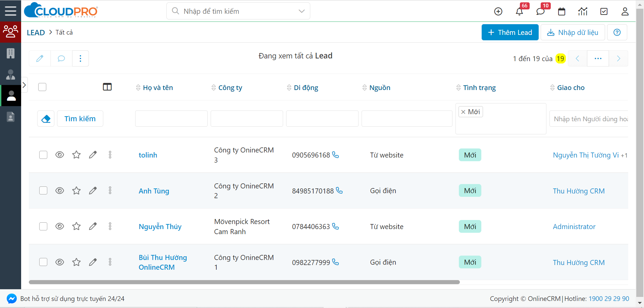Viewport: 644px width, 308px height.
Task: Click the phone icon beside 0905696168
Action: click(x=335, y=155)
